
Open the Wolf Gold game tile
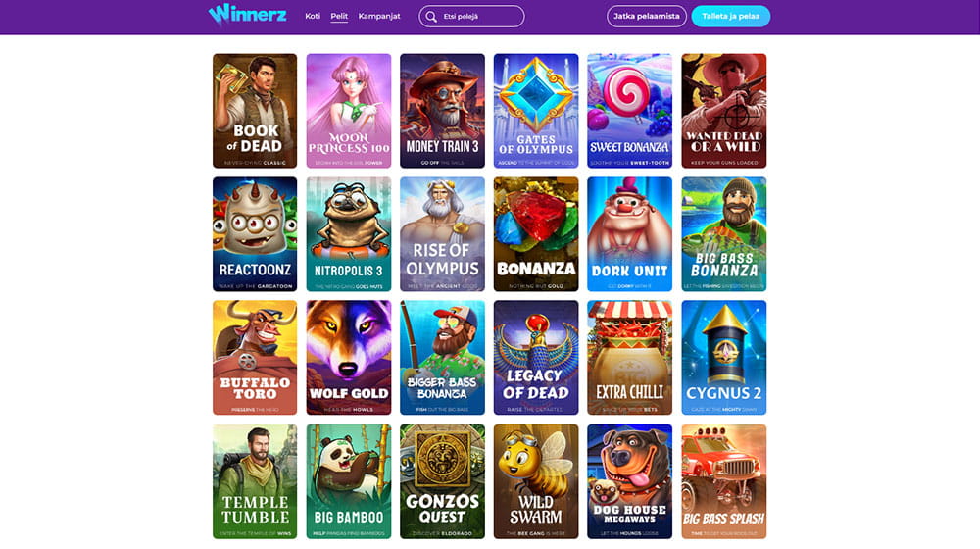(x=349, y=358)
